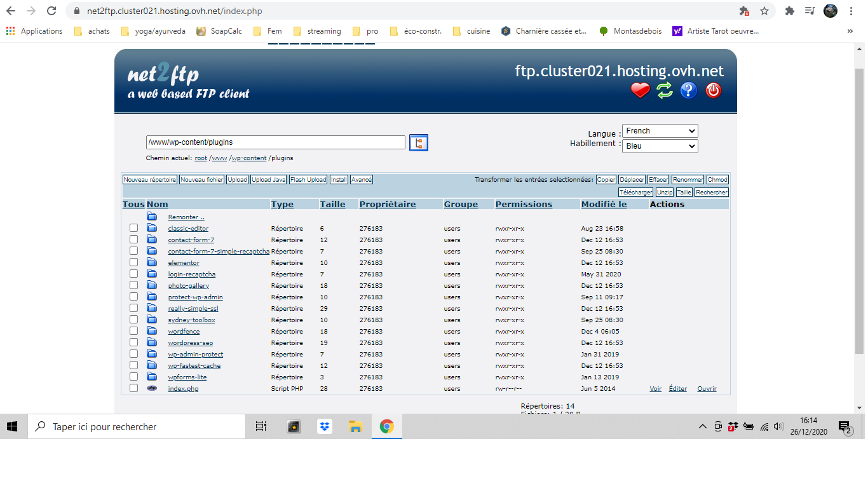Check the box for classic-editor folder
The height and width of the screenshot is (488, 868).
click(x=133, y=228)
